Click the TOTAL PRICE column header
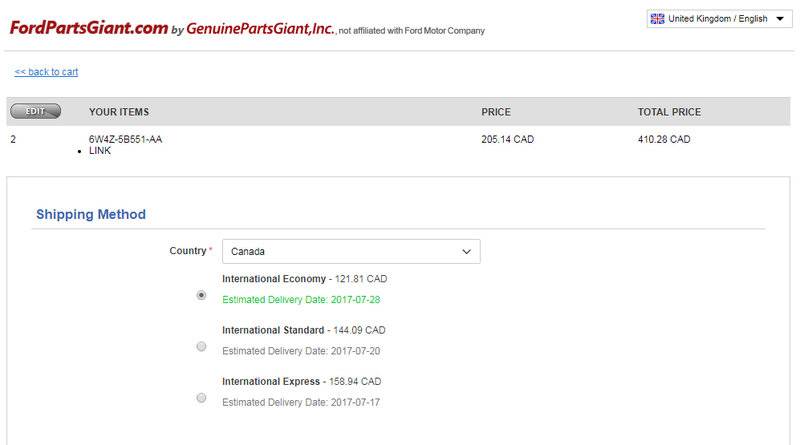Viewport: 800px width, 445px height. tap(669, 112)
